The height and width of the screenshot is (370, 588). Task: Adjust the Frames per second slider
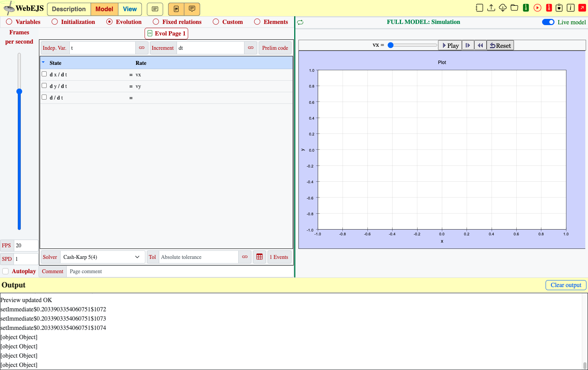[19, 142]
